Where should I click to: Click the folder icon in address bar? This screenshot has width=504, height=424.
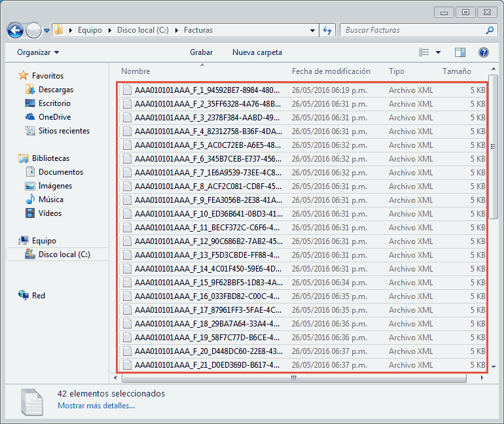click(x=58, y=30)
